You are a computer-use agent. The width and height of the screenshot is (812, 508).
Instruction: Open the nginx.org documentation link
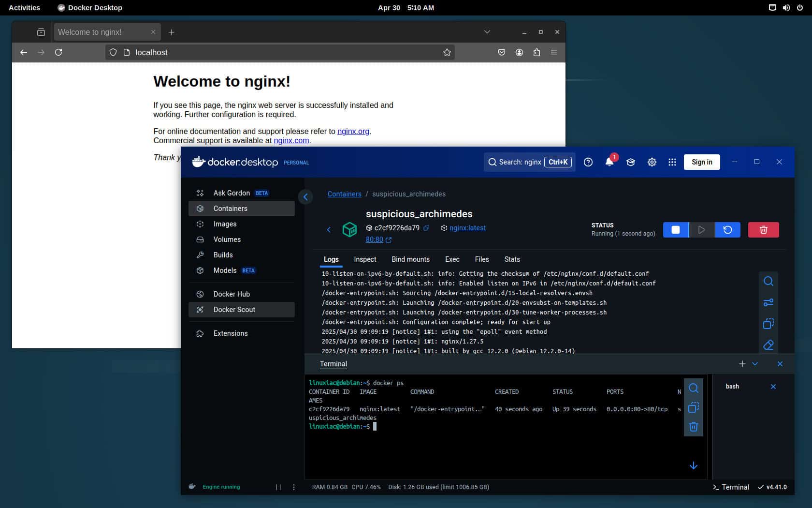[353, 131]
